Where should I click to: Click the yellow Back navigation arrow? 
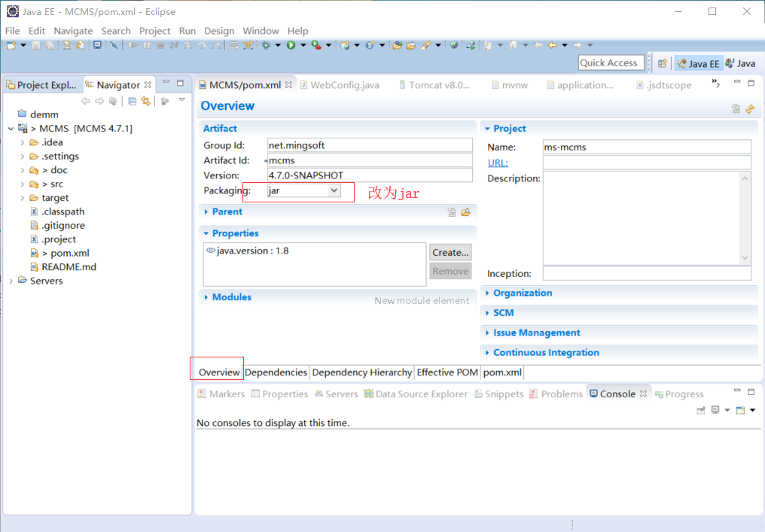[552, 45]
